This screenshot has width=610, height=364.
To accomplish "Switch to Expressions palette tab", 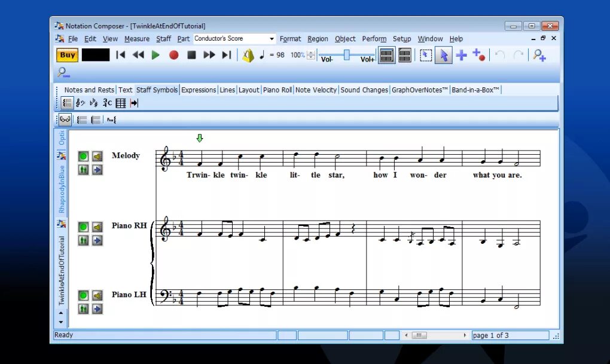I will click(x=199, y=90).
